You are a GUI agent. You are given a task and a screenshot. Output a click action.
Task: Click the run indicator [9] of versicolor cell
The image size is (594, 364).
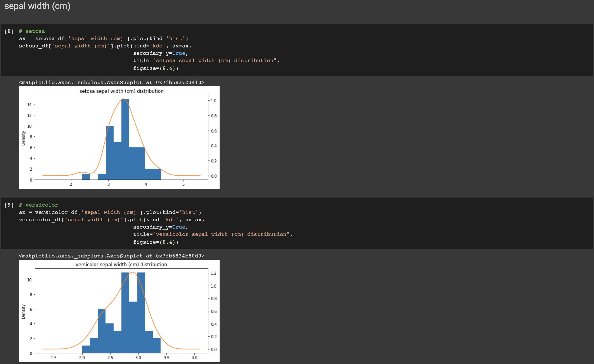tap(9, 205)
